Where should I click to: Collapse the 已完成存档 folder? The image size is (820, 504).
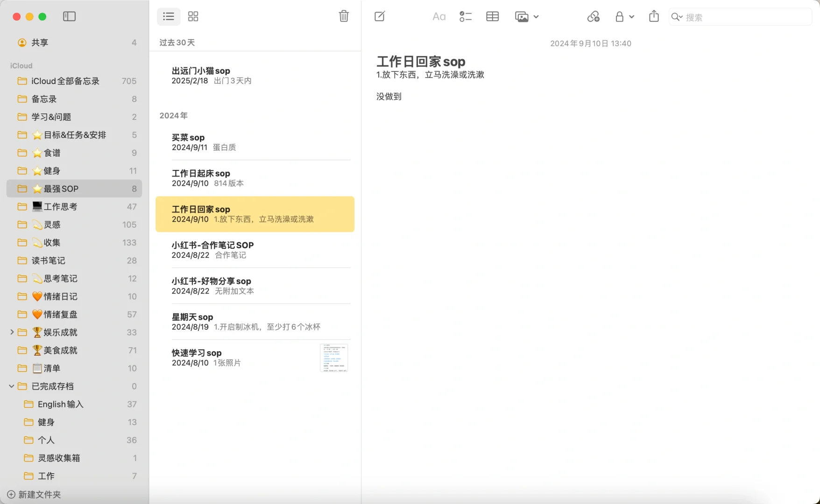[11, 386]
